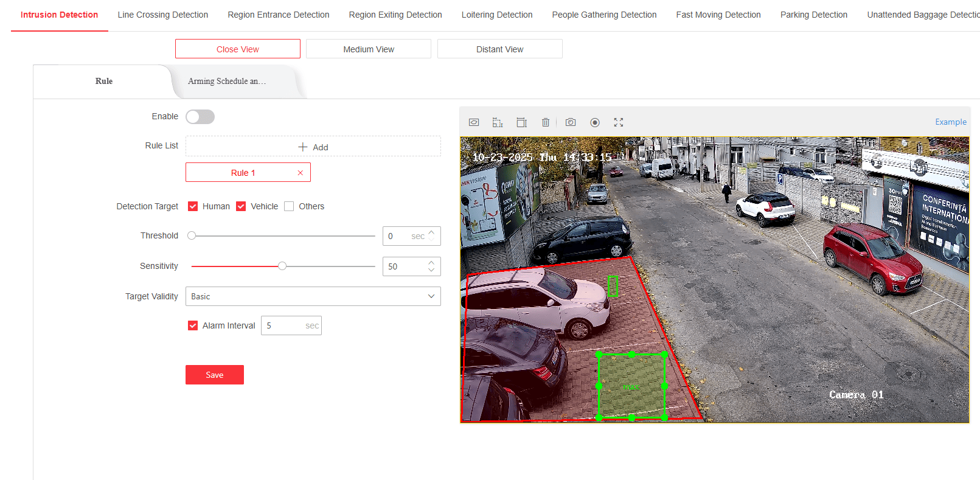Open the Arming Schedule tab
The height and width of the screenshot is (480, 980).
pos(227,81)
